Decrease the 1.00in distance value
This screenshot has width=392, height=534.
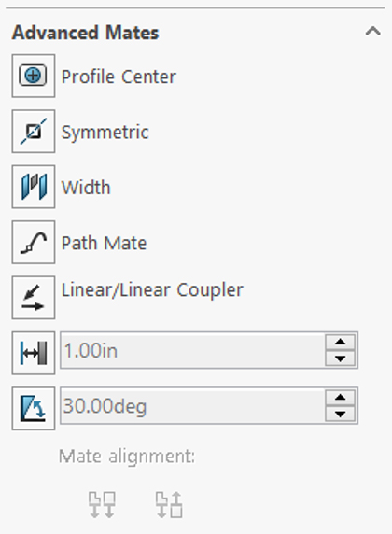pos(341,358)
